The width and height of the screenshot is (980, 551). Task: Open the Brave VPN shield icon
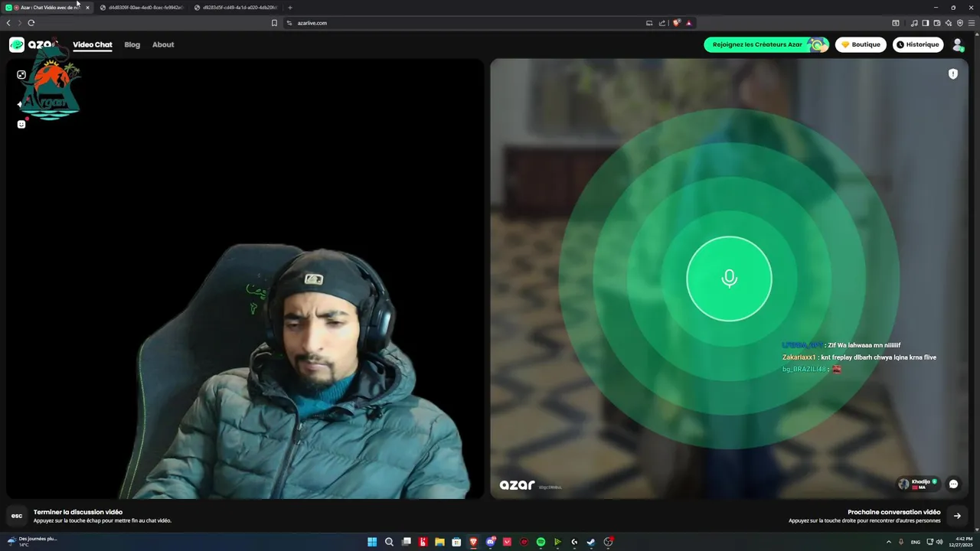pyautogui.click(x=960, y=23)
